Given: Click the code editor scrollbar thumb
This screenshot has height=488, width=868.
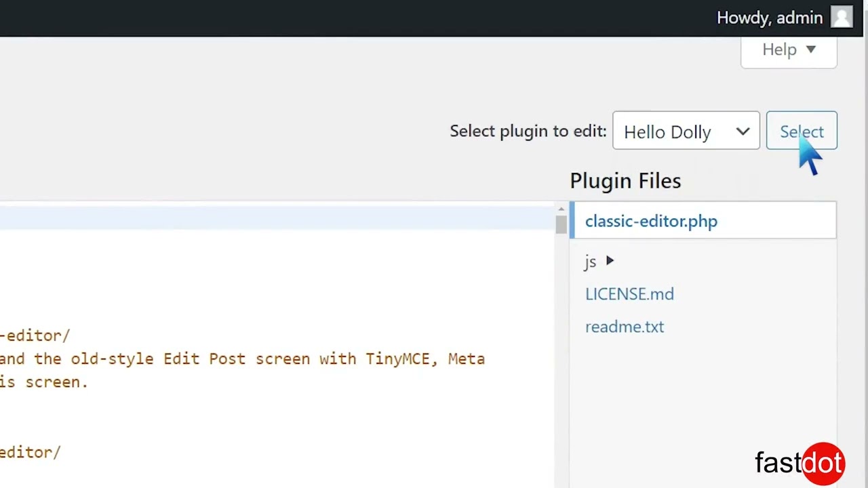Looking at the screenshot, I should point(561,225).
